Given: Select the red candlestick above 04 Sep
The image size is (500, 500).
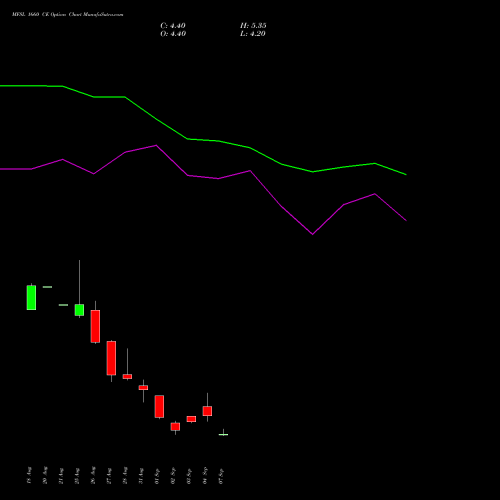Looking at the screenshot, I should pos(207,411).
